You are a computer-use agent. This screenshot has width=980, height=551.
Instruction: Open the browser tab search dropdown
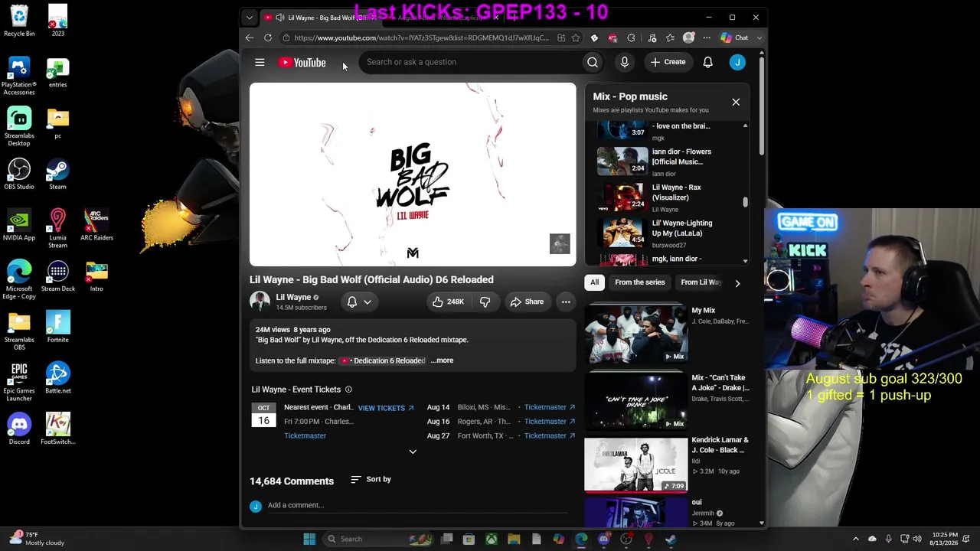pos(249,17)
